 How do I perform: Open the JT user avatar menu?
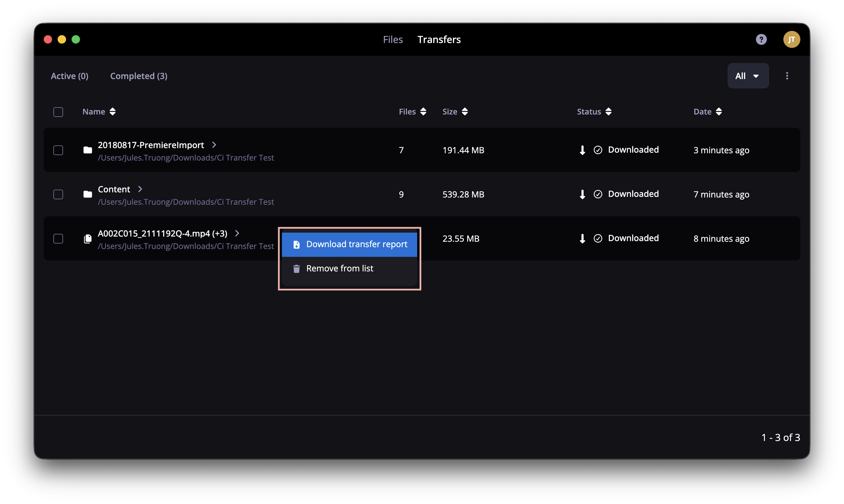pyautogui.click(x=791, y=39)
